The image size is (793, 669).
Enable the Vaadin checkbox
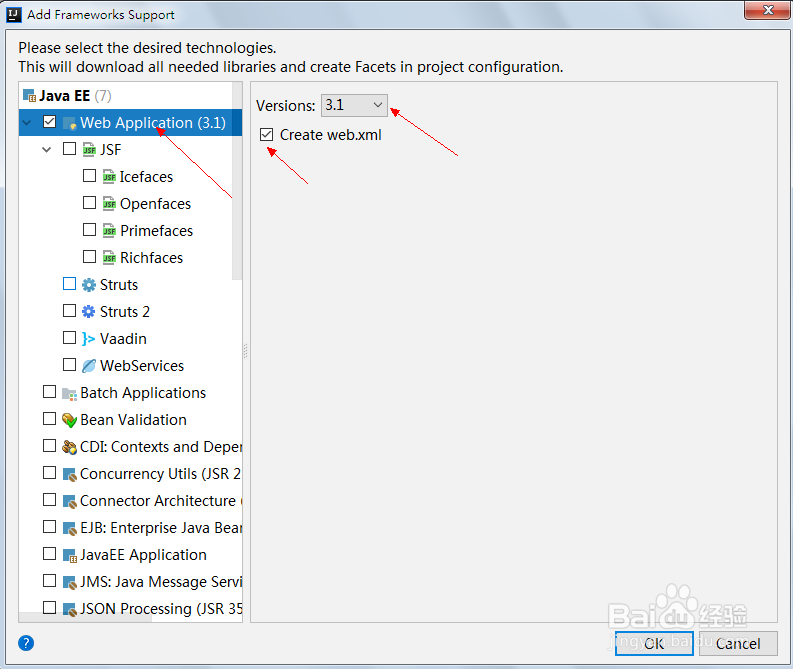point(69,337)
